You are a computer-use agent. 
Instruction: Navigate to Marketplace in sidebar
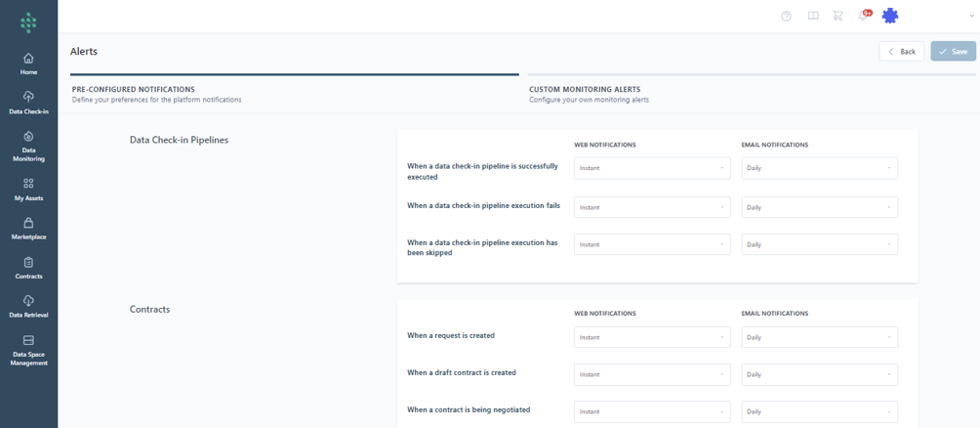28,229
